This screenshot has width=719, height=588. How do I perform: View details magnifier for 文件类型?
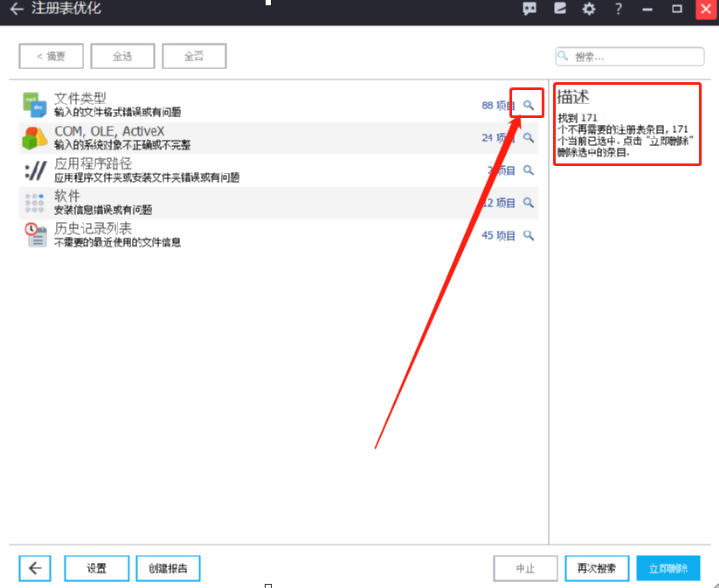[529, 105]
